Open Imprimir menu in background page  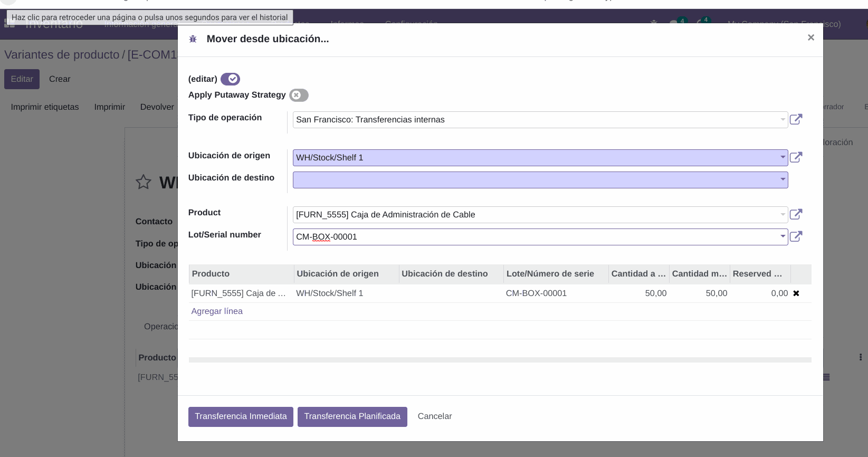pyautogui.click(x=110, y=107)
